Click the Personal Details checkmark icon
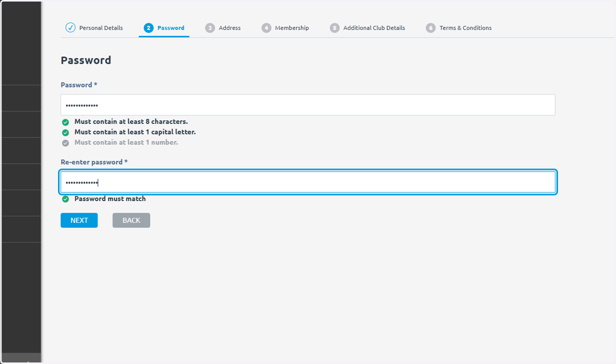 tap(70, 28)
